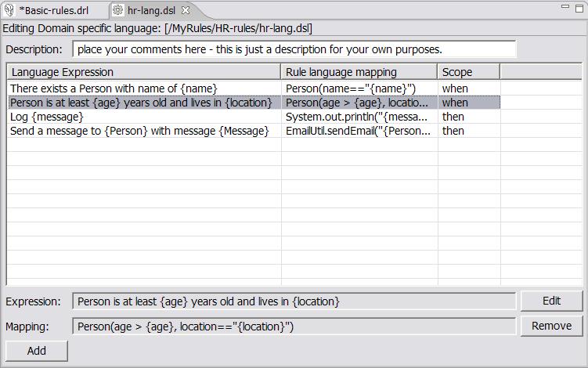The image size is (588, 368).
Task: Click the Add button
Action: point(37,350)
